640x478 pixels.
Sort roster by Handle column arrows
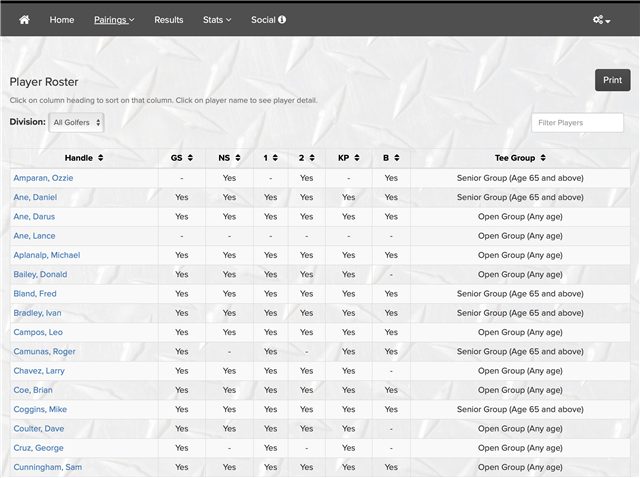click(x=100, y=158)
